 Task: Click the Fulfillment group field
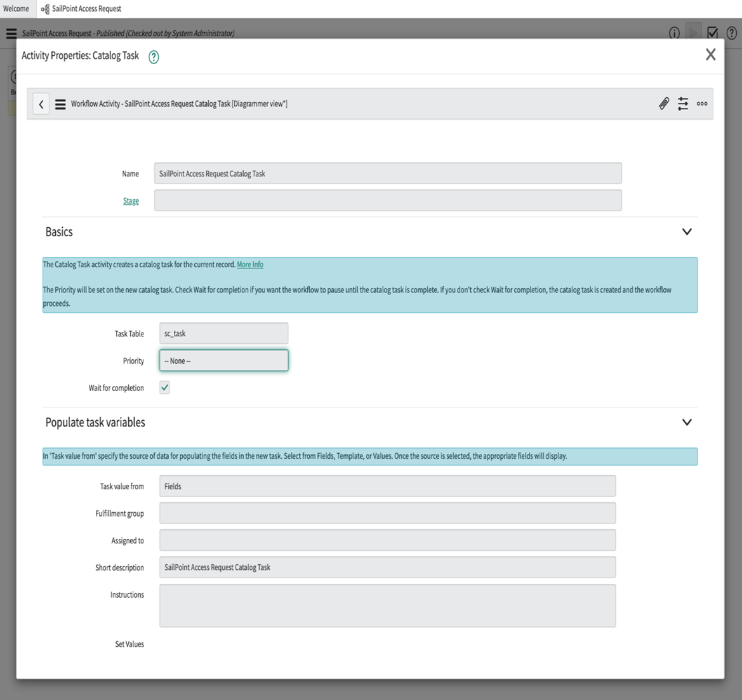pyautogui.click(x=388, y=513)
